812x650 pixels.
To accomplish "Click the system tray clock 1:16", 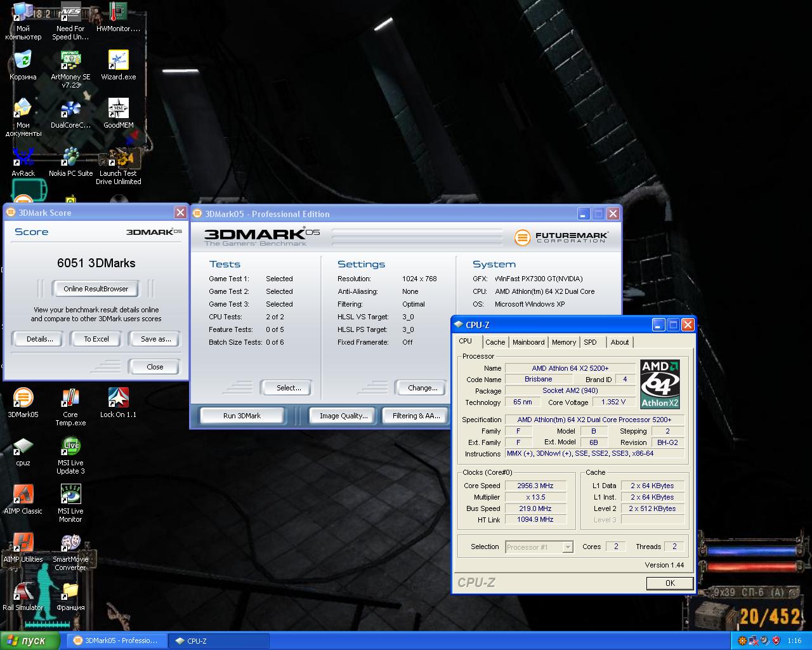I will 794,641.
